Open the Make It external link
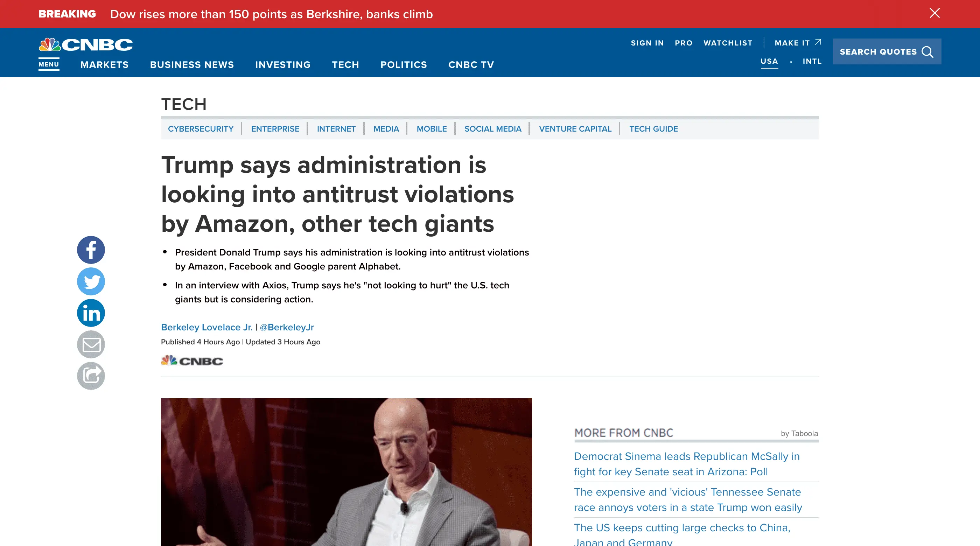The image size is (980, 546). [797, 43]
